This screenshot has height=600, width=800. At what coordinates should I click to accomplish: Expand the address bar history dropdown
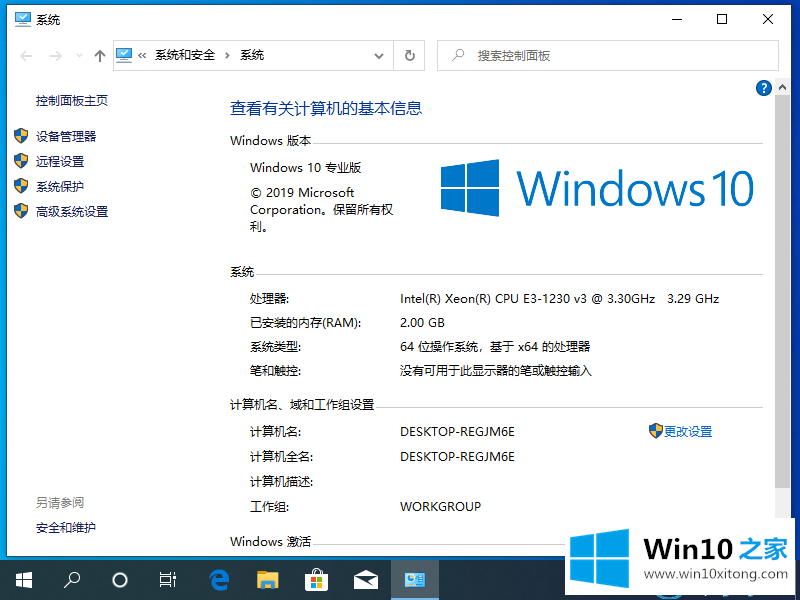[379, 56]
